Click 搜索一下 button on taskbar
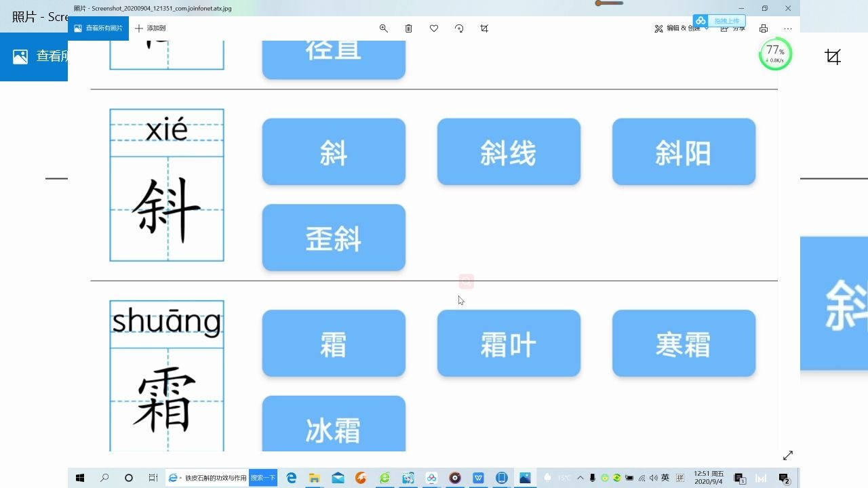 click(263, 478)
